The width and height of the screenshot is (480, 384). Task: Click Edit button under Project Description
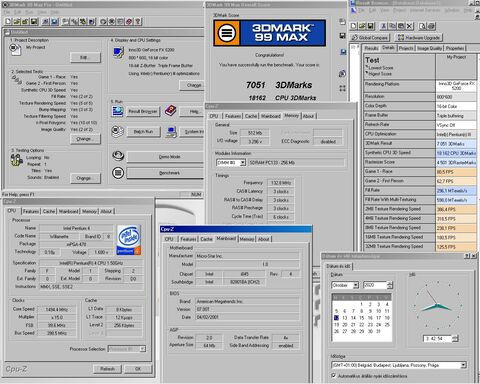[85, 57]
